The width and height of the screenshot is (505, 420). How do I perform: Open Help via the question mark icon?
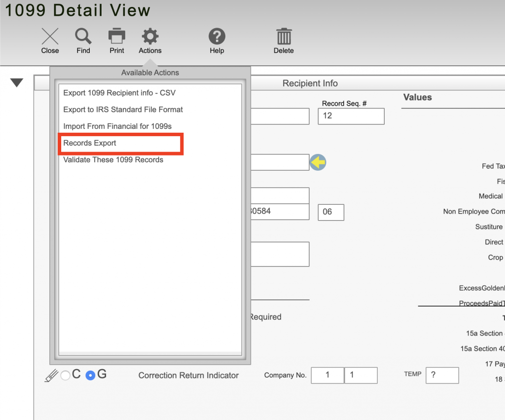click(x=216, y=37)
